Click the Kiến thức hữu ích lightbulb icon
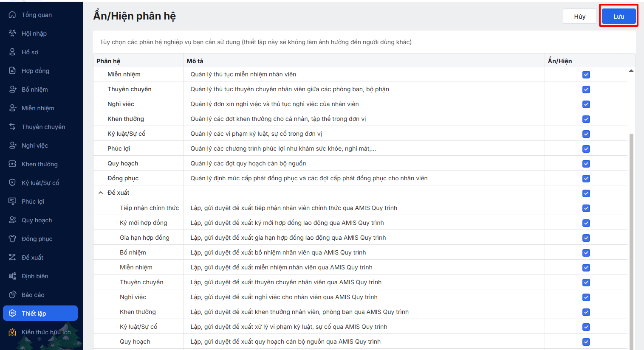644x350 pixels. pyautogui.click(x=12, y=332)
